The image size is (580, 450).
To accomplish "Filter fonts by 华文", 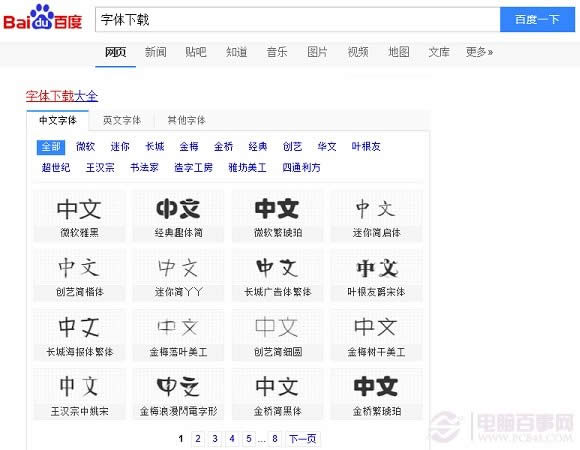I will [x=327, y=147].
